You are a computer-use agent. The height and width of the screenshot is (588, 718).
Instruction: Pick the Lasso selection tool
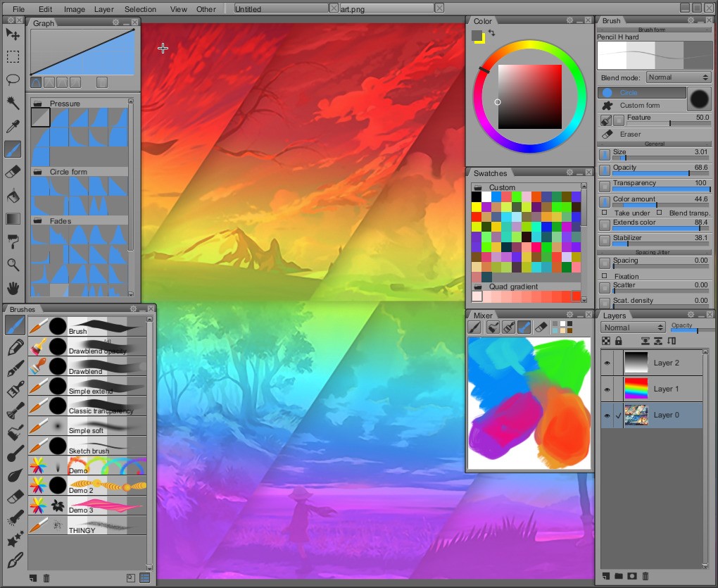13,80
